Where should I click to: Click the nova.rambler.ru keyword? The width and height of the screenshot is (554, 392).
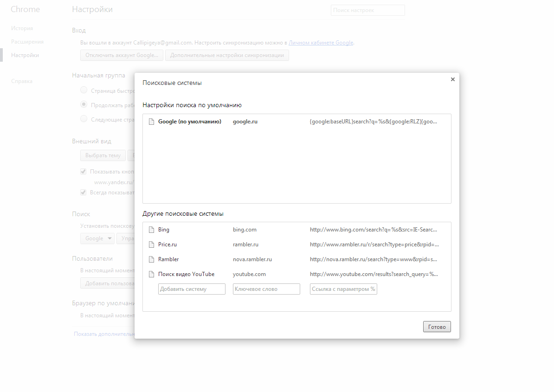coord(252,259)
